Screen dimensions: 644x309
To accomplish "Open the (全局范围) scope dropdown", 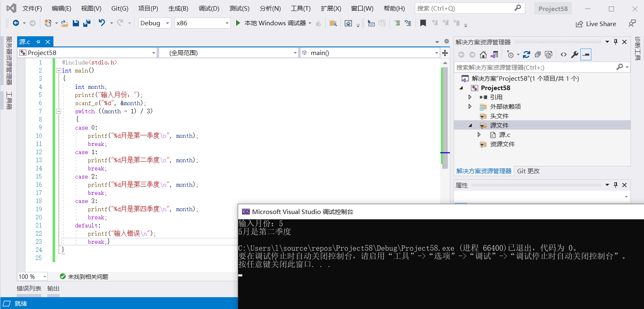I will [228, 53].
